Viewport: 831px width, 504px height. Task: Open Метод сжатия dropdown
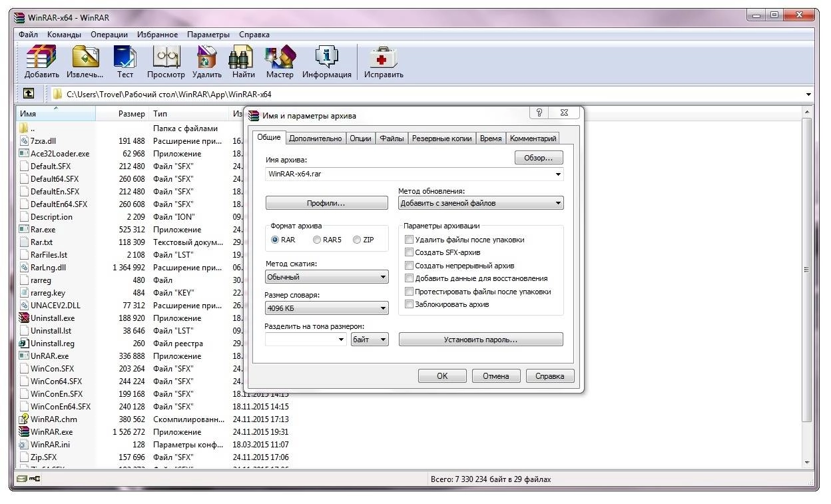tap(326, 277)
